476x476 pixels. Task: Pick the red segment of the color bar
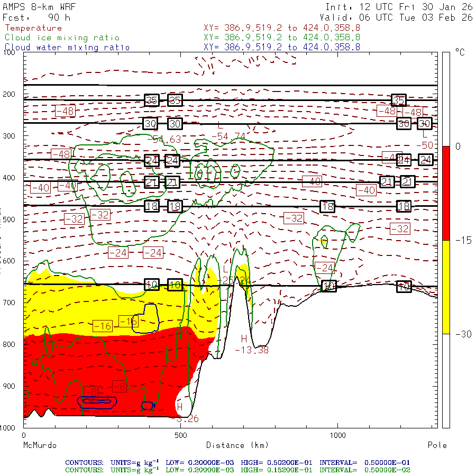[446, 193]
